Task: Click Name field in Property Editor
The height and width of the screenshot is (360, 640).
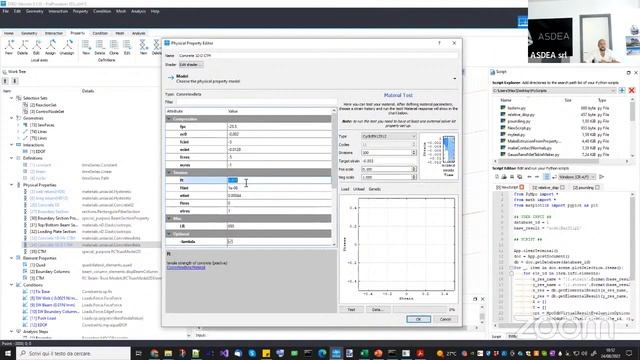Action: coord(318,56)
